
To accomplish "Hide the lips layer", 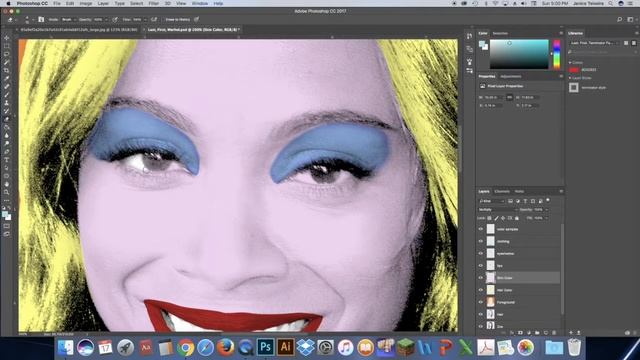I will point(481,266).
